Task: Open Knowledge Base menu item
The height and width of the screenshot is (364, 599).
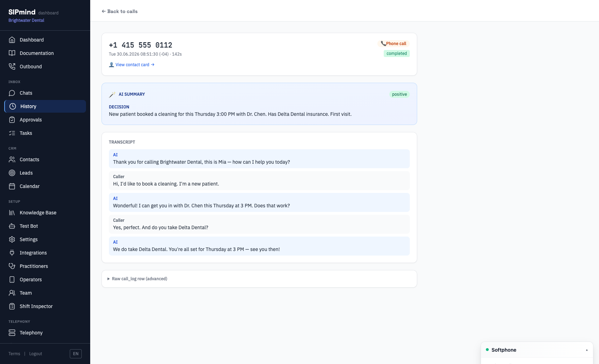Action: pos(45,213)
